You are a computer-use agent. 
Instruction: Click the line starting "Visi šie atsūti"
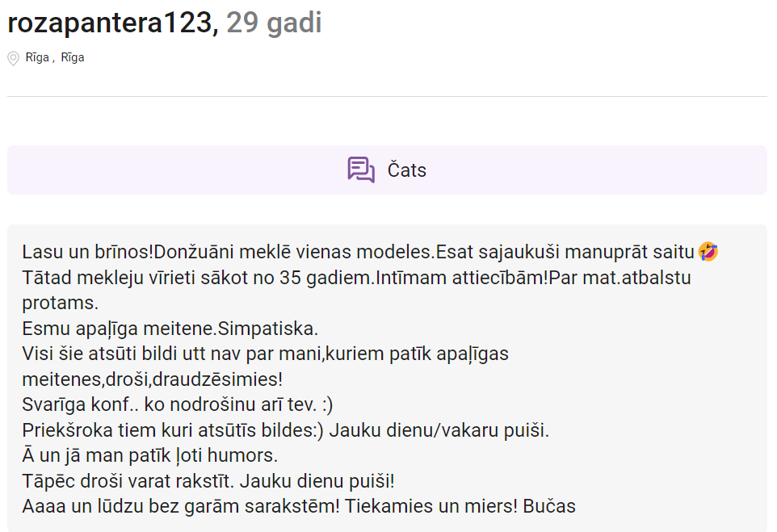point(265,354)
